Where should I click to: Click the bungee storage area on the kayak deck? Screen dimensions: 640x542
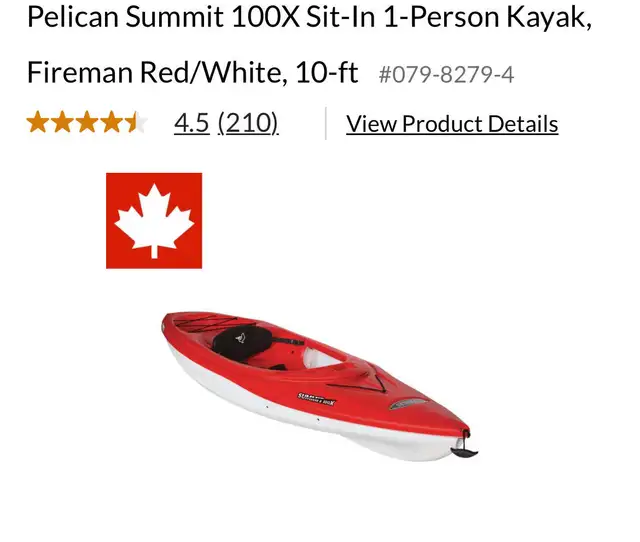(x=206, y=321)
